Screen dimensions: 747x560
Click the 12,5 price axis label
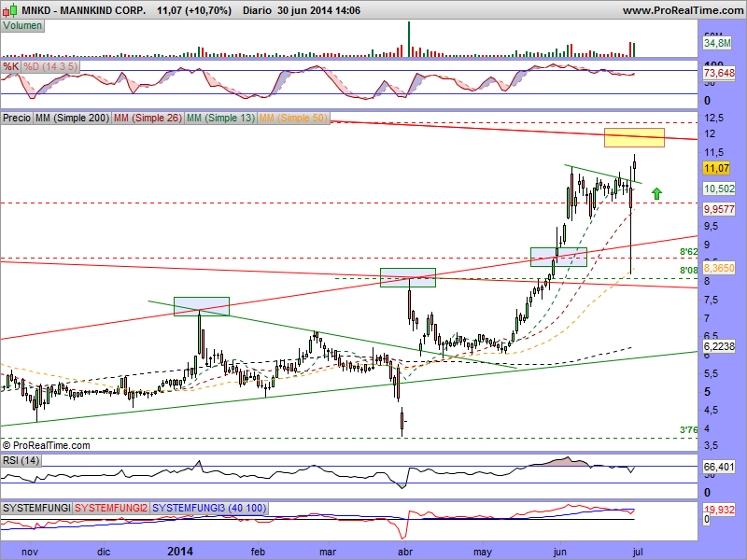(x=713, y=118)
